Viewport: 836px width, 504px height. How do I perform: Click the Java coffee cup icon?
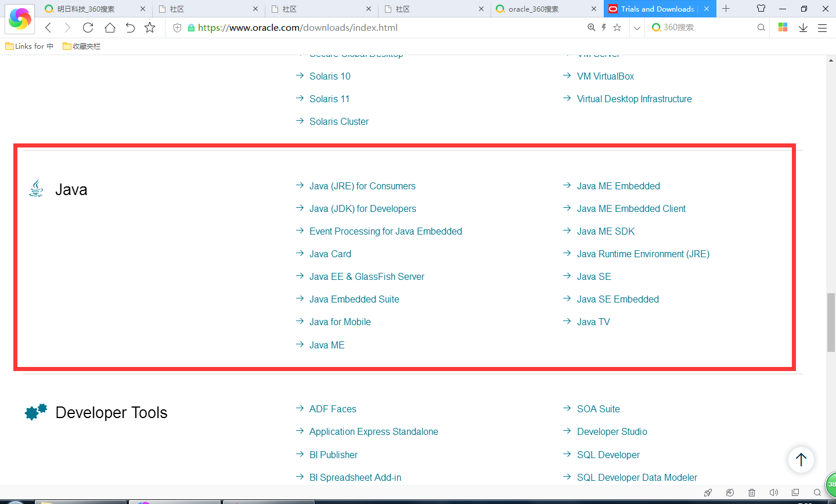click(x=36, y=188)
